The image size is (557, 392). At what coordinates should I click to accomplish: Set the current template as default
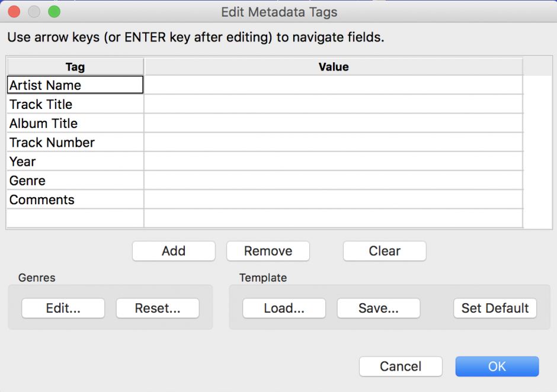[x=494, y=308]
